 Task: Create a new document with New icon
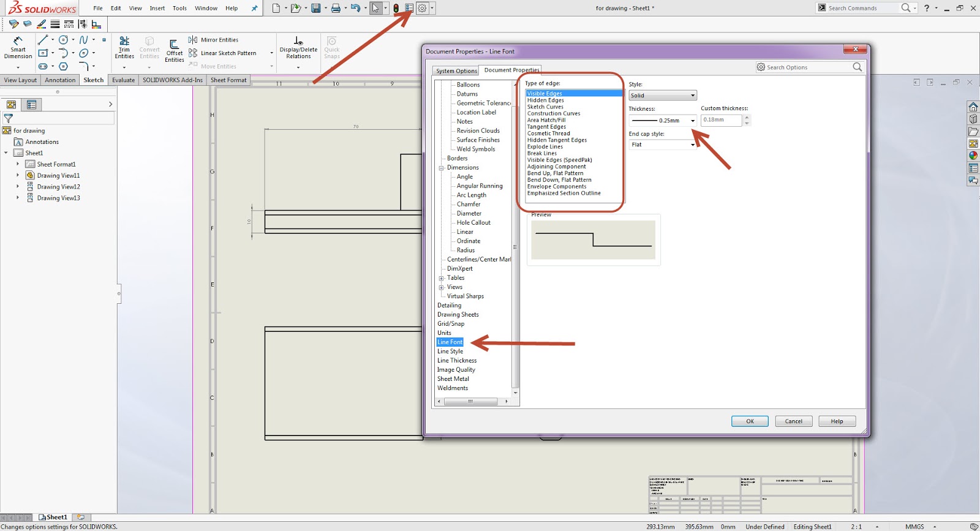click(276, 8)
